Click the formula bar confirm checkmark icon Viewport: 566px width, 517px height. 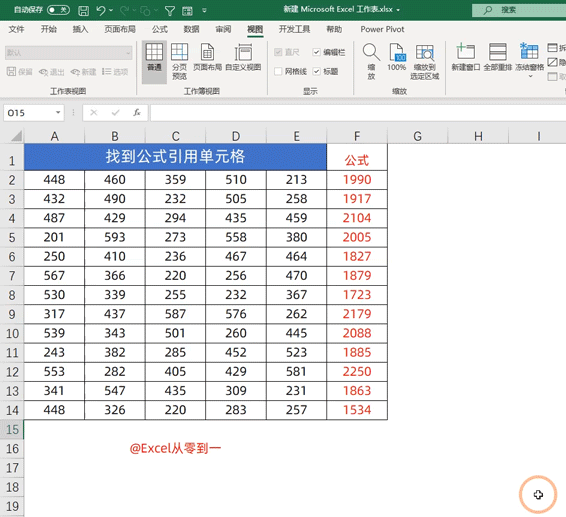pyautogui.click(x=116, y=113)
